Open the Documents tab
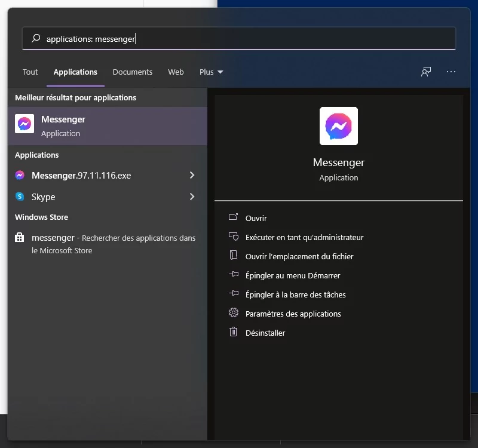This screenshot has width=478, height=448. click(132, 72)
